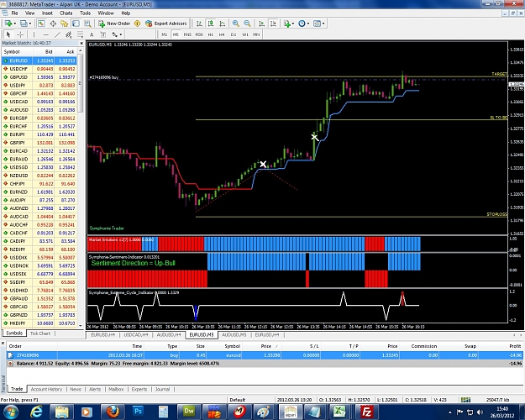
Task: Click the Market Watch scrollbar down arrow
Action: click(81, 325)
